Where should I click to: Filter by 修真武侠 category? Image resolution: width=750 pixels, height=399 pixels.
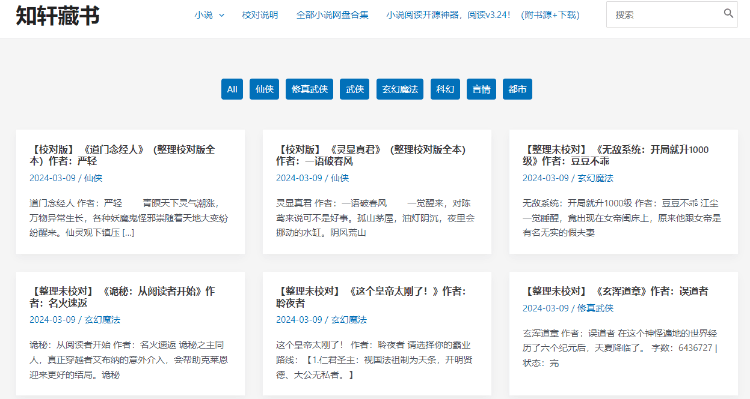[x=309, y=89]
